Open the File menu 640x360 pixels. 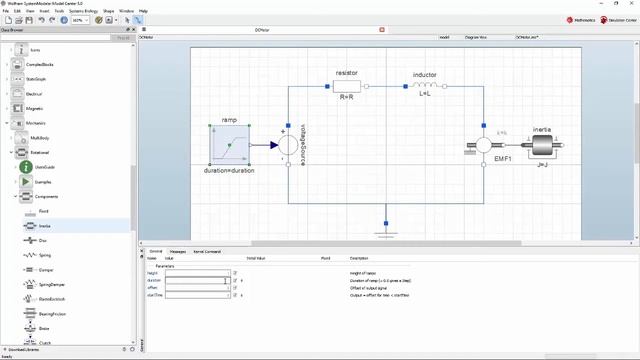coord(6,11)
